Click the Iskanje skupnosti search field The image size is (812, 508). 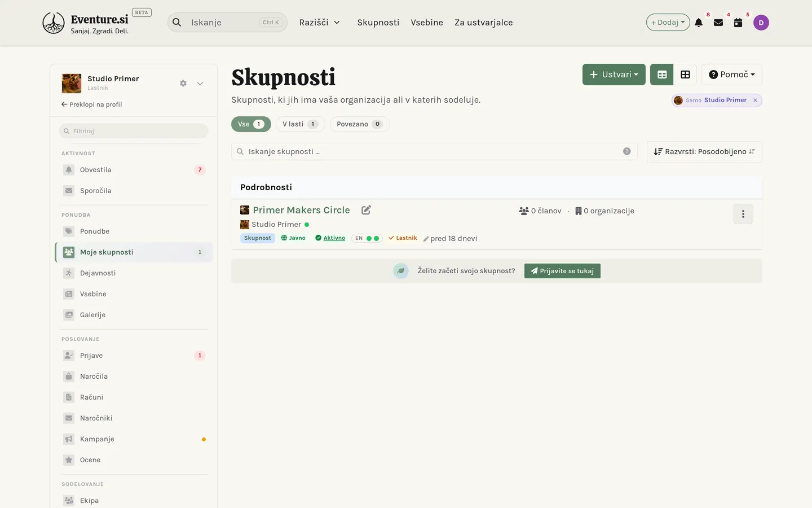pos(434,152)
